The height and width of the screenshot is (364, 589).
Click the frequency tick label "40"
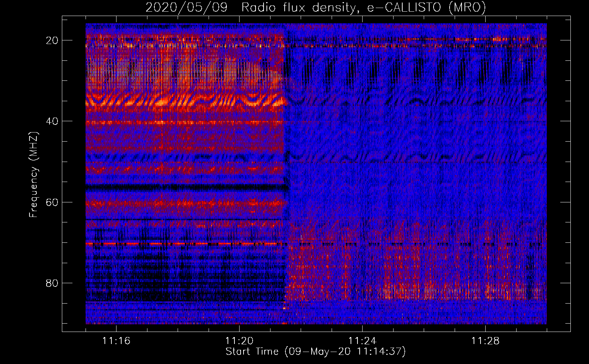52,121
